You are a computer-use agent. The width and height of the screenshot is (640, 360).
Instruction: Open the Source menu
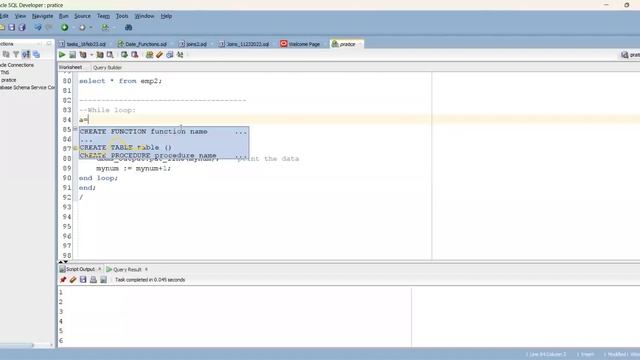pos(82,16)
